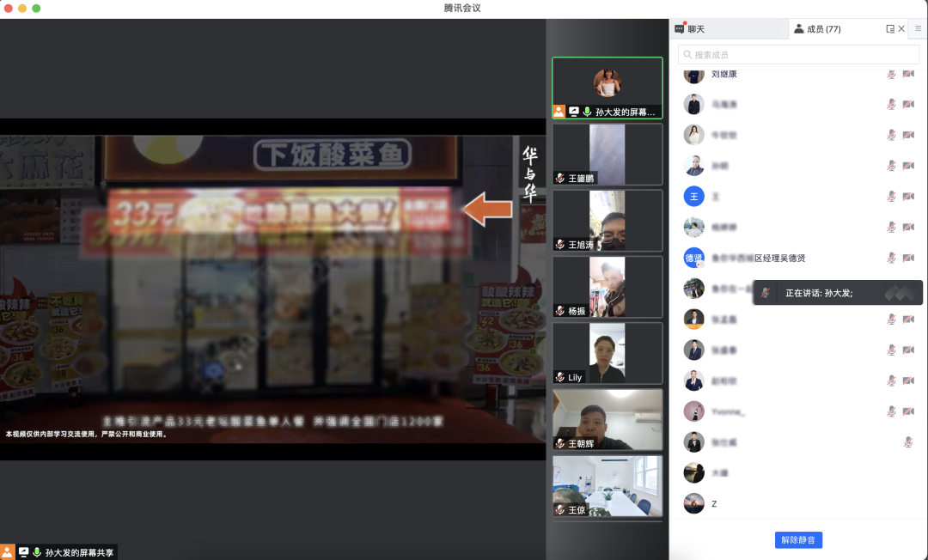Click screen-share icon on 孙大发 thumbnail

pyautogui.click(x=573, y=111)
